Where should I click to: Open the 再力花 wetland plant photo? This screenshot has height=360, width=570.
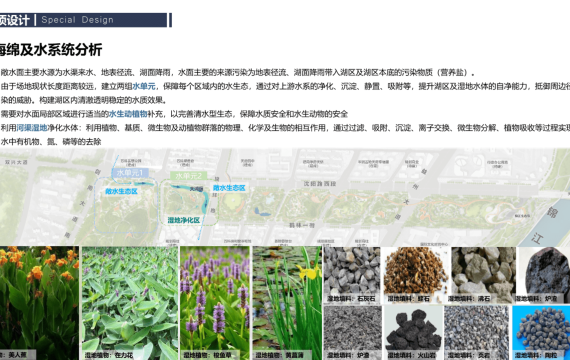[130, 303]
